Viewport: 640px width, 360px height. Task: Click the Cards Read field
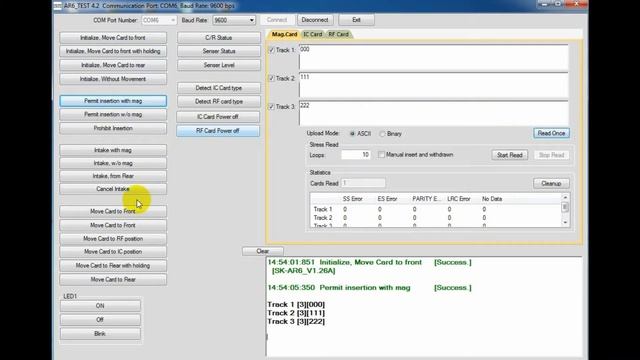[x=363, y=183]
